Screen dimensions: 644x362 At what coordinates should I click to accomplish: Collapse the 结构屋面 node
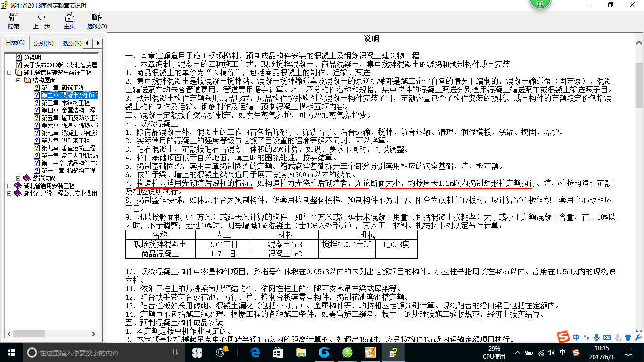18,80
